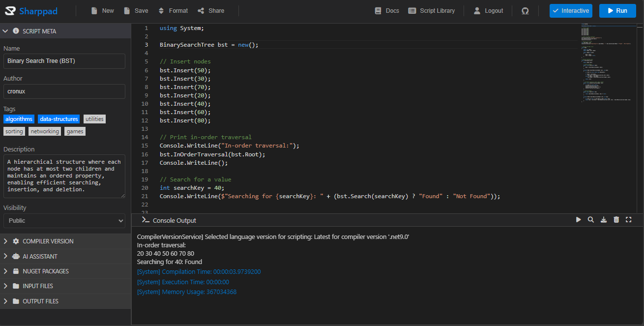644x326 pixels.
Task: Enable the networking tag
Action: pyautogui.click(x=45, y=131)
